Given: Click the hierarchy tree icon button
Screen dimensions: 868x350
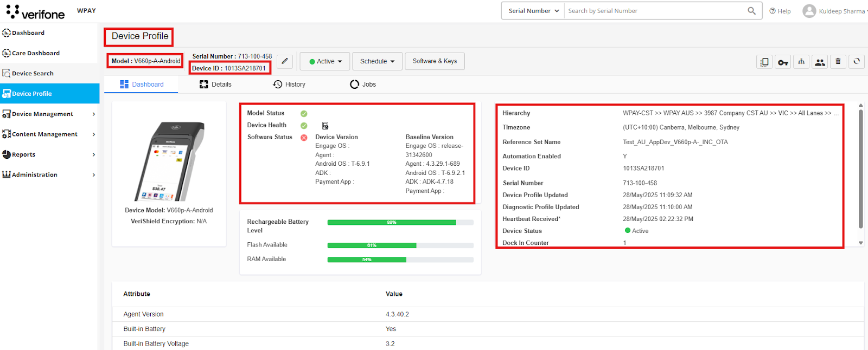Looking at the screenshot, I should (x=801, y=62).
